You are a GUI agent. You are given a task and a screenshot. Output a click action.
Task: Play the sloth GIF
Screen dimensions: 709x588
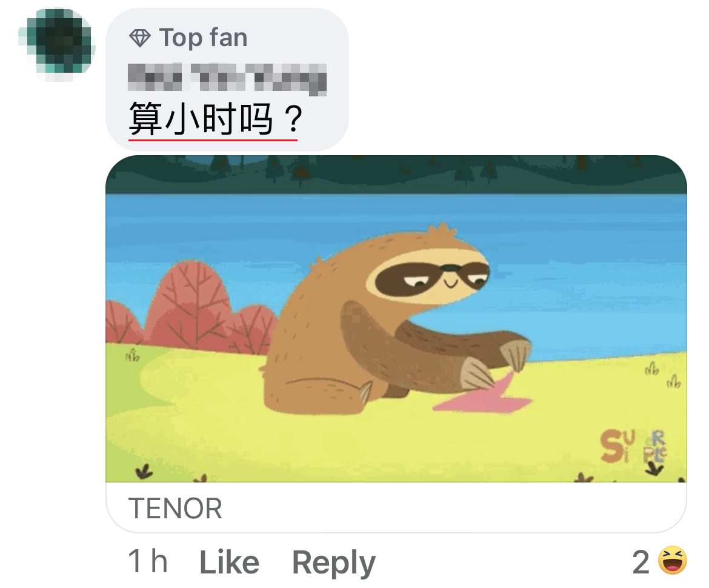[x=396, y=318]
